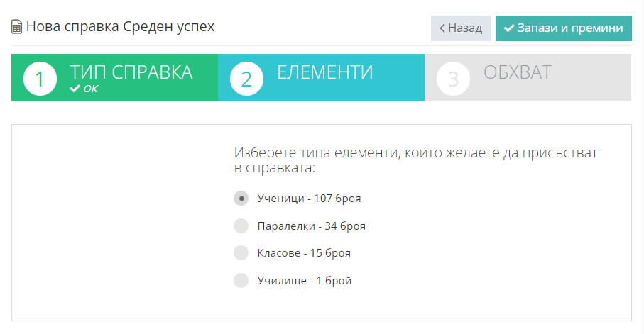644x334 pixels.
Task: Click the step 1 number circle
Action: [40, 79]
